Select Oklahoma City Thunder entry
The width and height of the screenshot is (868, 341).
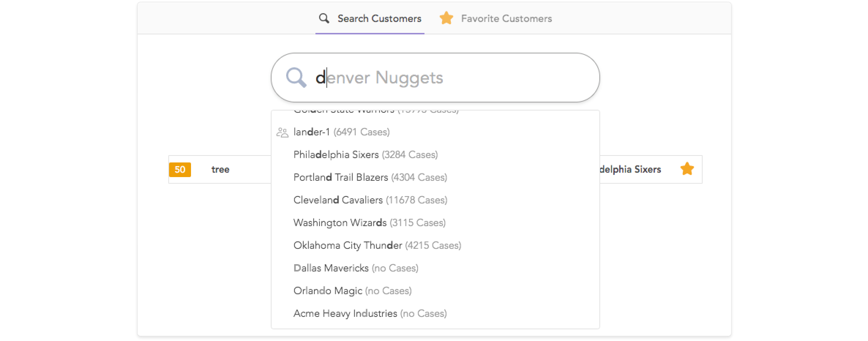(x=435, y=246)
